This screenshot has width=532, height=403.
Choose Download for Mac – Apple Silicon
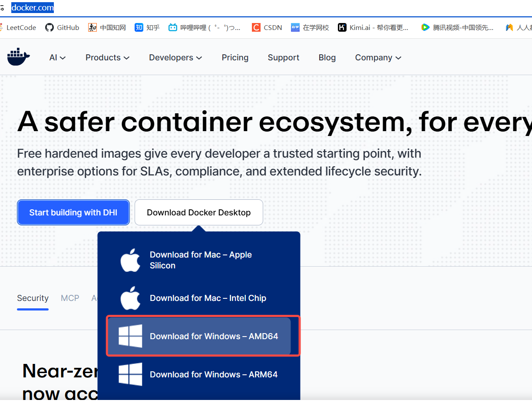click(199, 260)
